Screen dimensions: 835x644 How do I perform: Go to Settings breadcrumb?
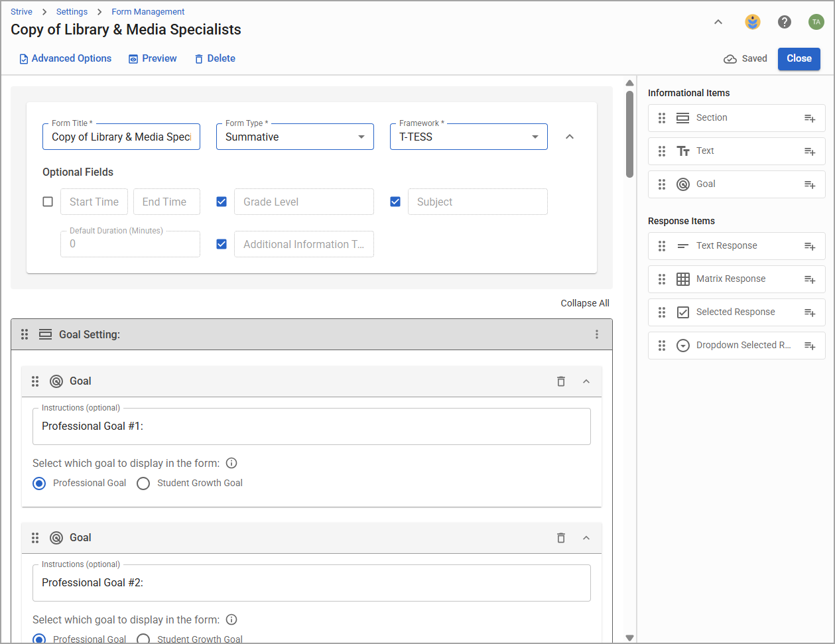72,12
